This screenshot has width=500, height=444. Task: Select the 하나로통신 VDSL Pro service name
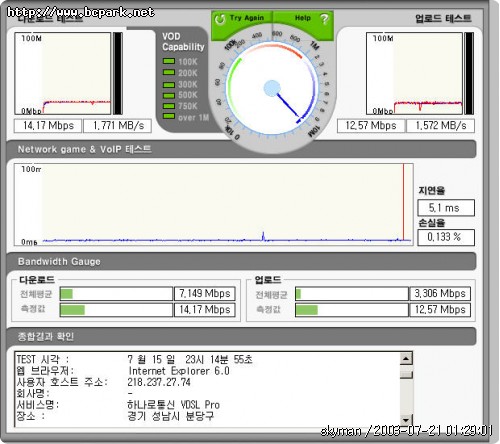173,405
